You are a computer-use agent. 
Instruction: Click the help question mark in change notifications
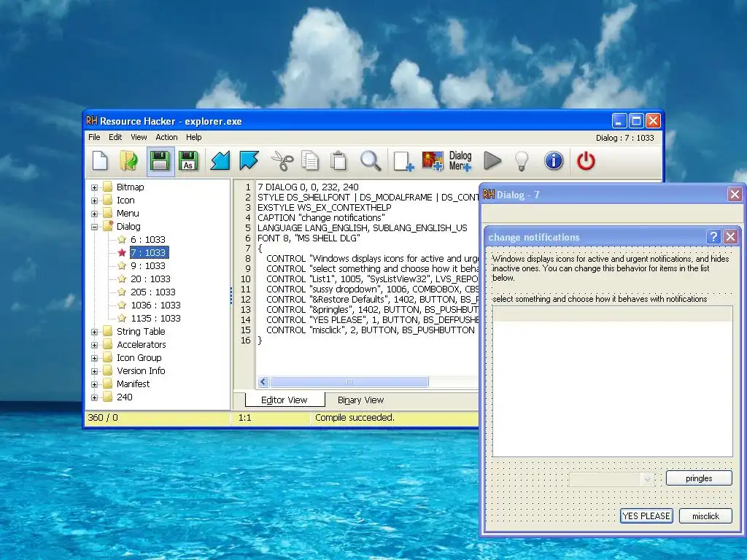713,237
